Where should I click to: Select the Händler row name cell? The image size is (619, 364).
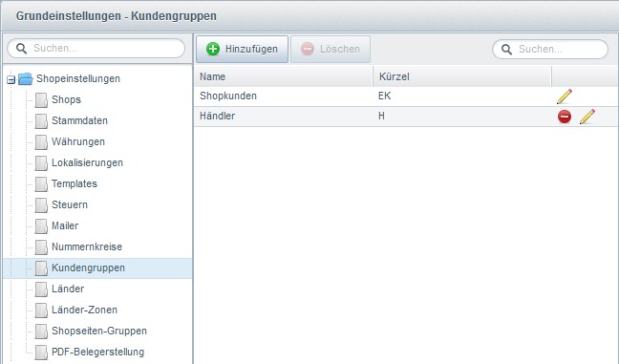coord(284,116)
